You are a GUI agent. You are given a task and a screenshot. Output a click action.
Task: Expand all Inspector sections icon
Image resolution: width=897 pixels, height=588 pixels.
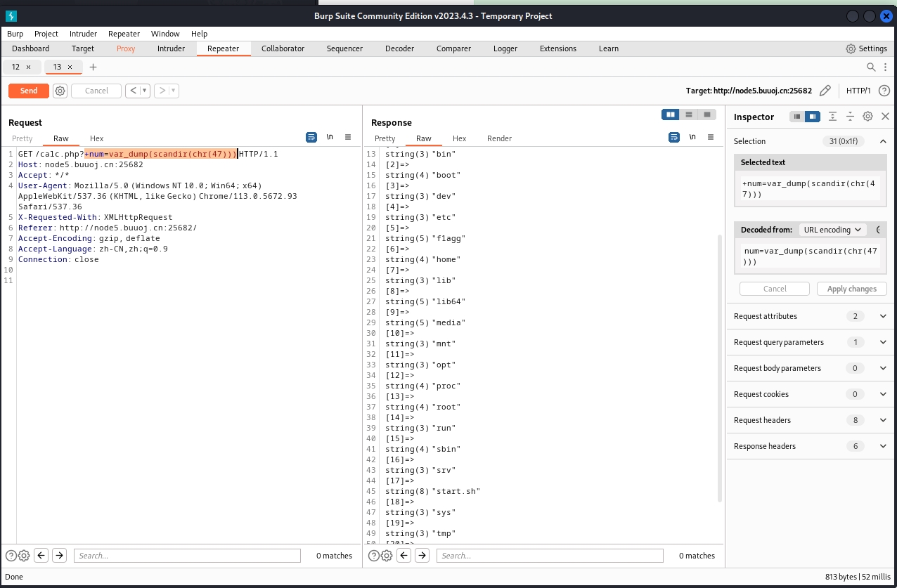832,117
